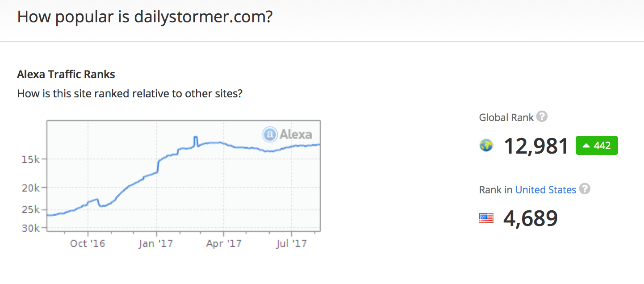Click the 15k y-axis label
This screenshot has height=284, width=644.
(x=32, y=159)
